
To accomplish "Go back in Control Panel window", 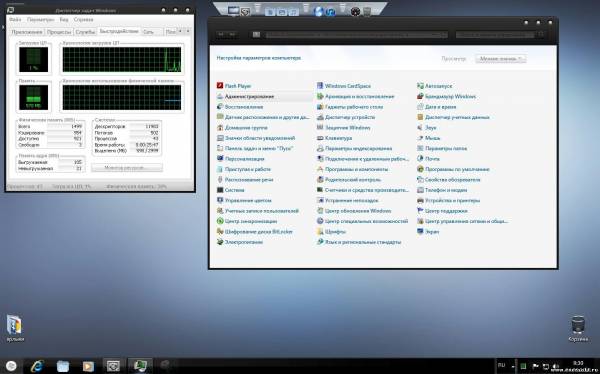I will [x=221, y=34].
